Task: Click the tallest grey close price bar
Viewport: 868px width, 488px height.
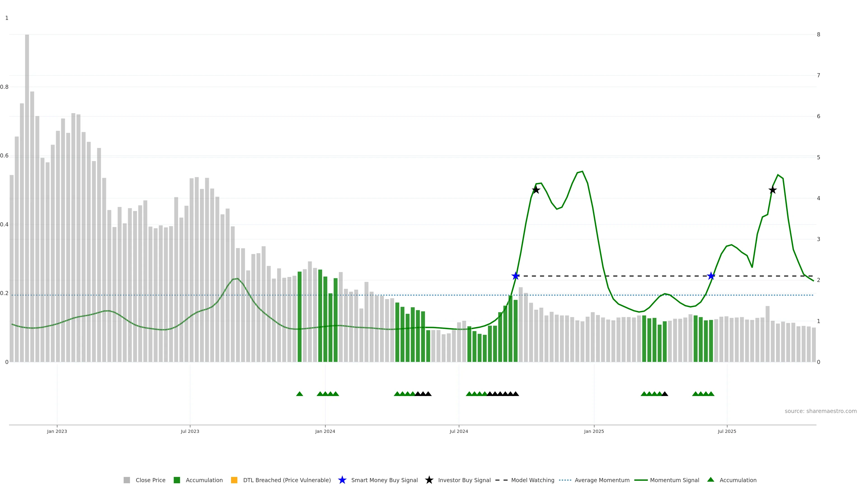Action: tap(27, 199)
